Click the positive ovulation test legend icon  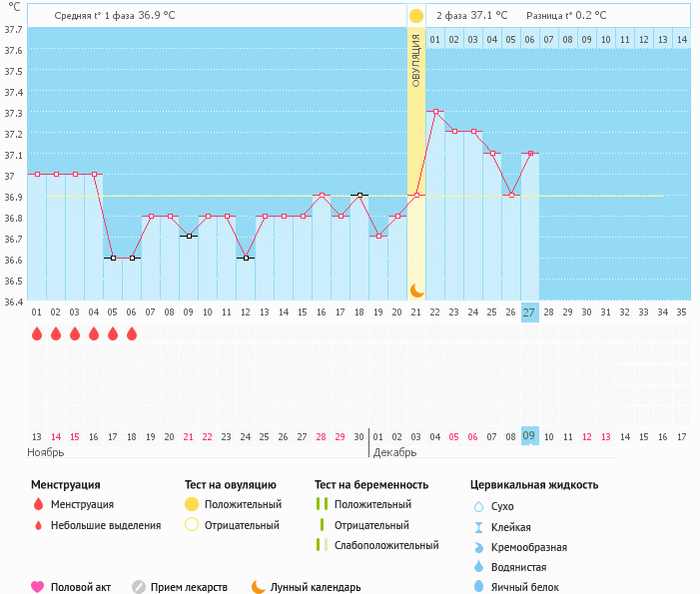pos(192,504)
